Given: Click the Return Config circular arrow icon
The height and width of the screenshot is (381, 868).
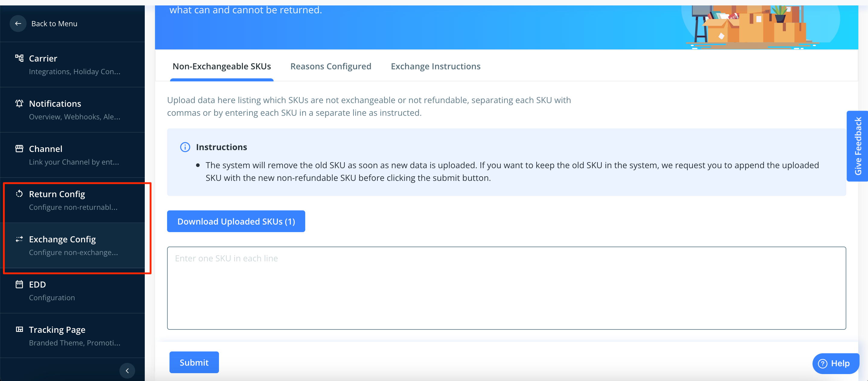Looking at the screenshot, I should pyautogui.click(x=19, y=194).
